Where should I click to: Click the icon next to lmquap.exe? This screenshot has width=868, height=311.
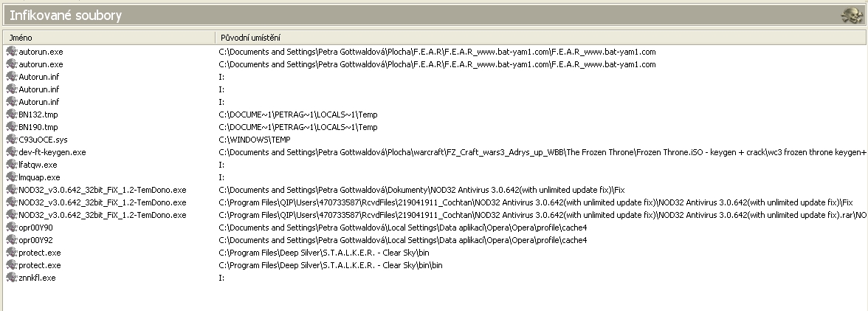11,177
